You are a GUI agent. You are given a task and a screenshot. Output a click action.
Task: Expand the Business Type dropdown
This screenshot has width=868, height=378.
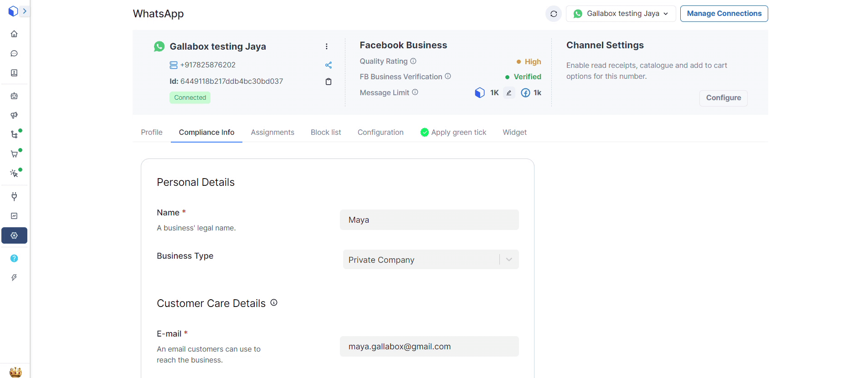coord(509,260)
